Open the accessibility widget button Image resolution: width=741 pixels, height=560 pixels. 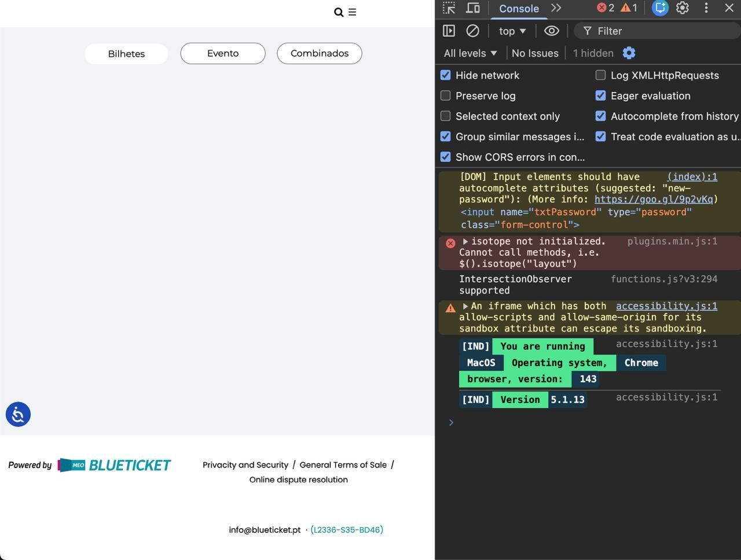pos(18,415)
